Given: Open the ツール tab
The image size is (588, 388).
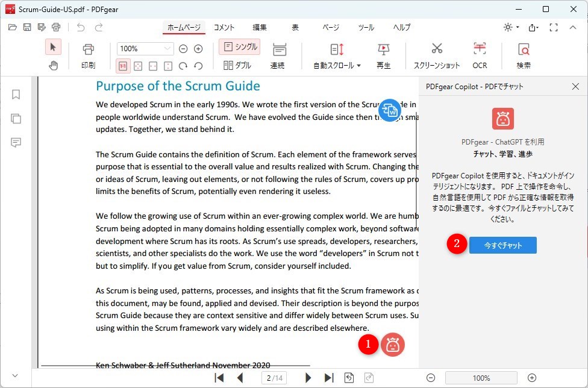Looking at the screenshot, I should (x=366, y=28).
